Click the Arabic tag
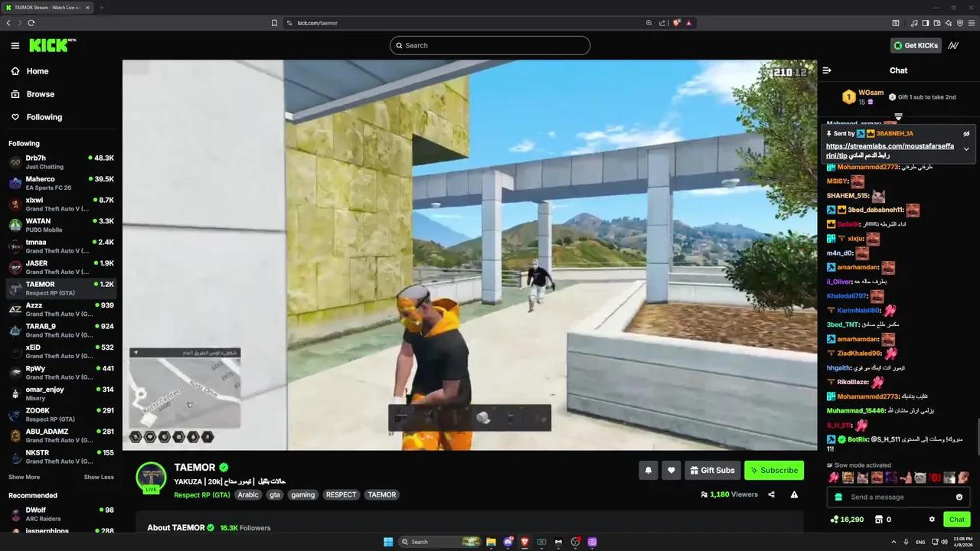 tap(248, 494)
